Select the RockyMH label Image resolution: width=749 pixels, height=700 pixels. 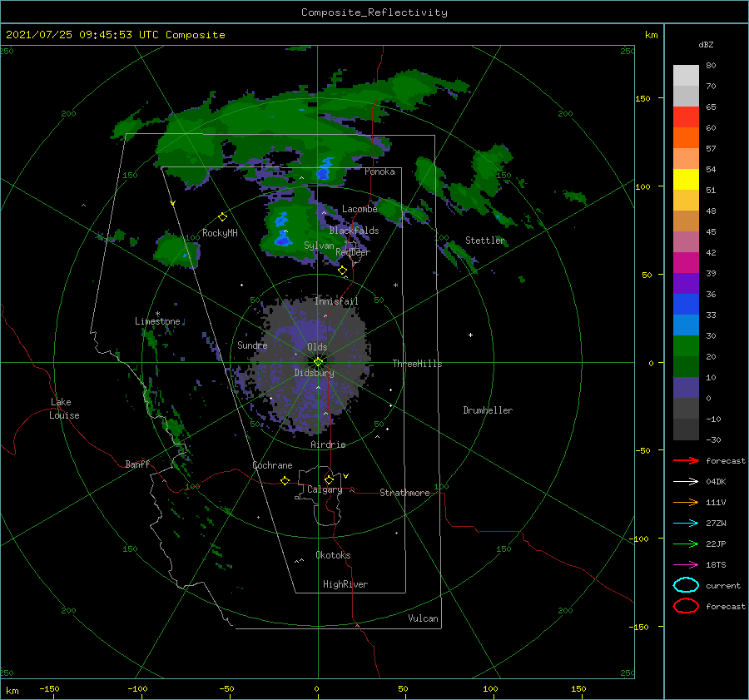[x=220, y=233]
